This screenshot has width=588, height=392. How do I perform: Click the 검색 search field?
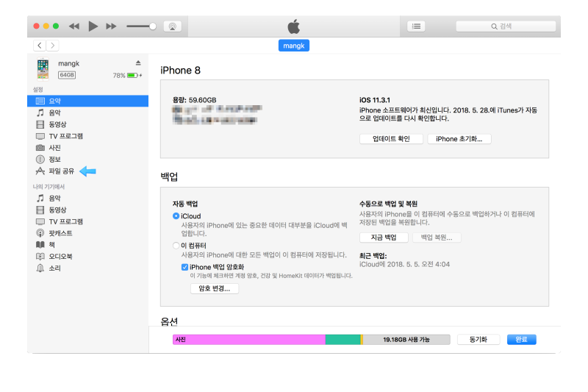506,26
